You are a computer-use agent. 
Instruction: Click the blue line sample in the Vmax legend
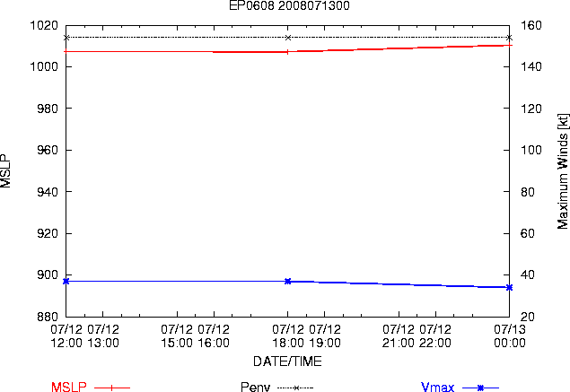[x=480, y=388]
